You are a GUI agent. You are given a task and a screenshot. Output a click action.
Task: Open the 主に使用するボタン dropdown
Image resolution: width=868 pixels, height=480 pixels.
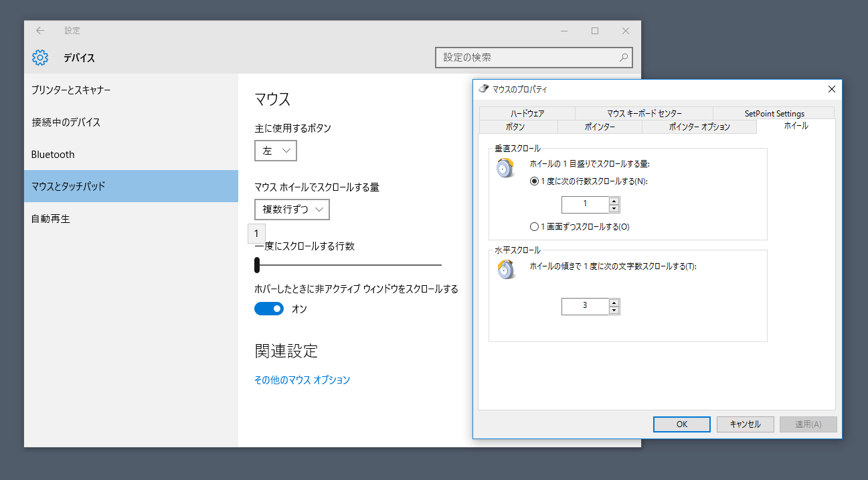276,151
